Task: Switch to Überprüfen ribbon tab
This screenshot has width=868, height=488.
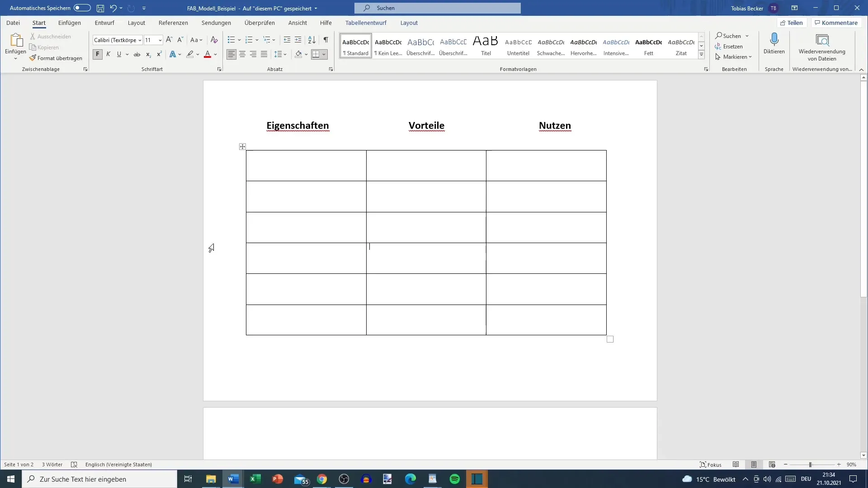Action: point(259,23)
